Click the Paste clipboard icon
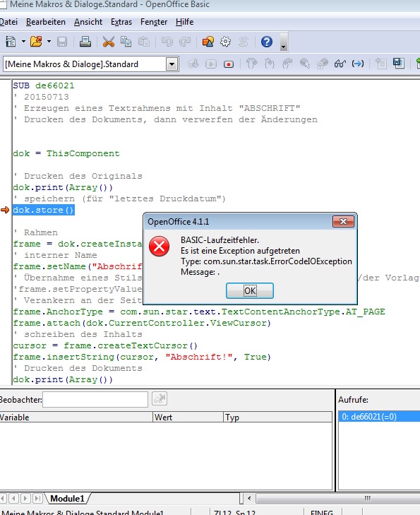 [144, 42]
